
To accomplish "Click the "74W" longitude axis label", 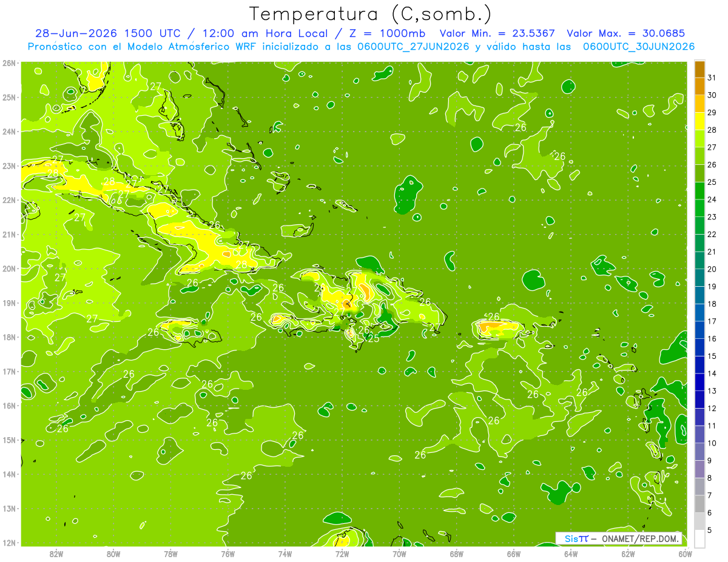I will [285, 554].
